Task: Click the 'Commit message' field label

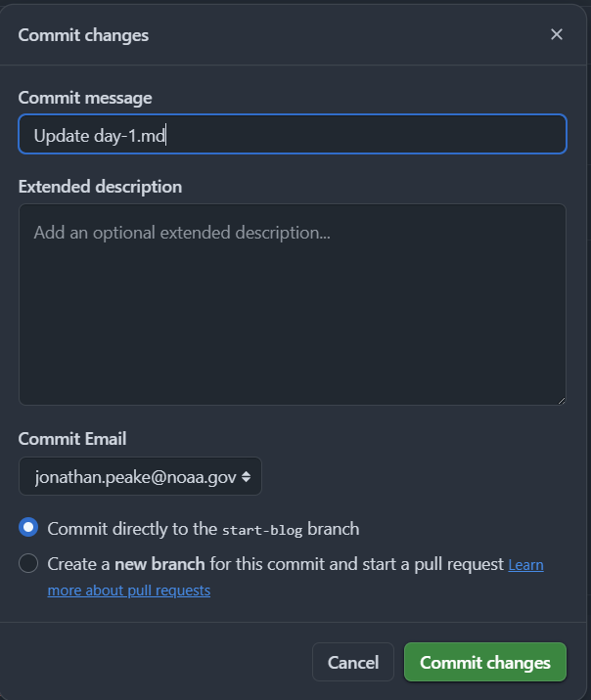Action: pyautogui.click(x=85, y=98)
